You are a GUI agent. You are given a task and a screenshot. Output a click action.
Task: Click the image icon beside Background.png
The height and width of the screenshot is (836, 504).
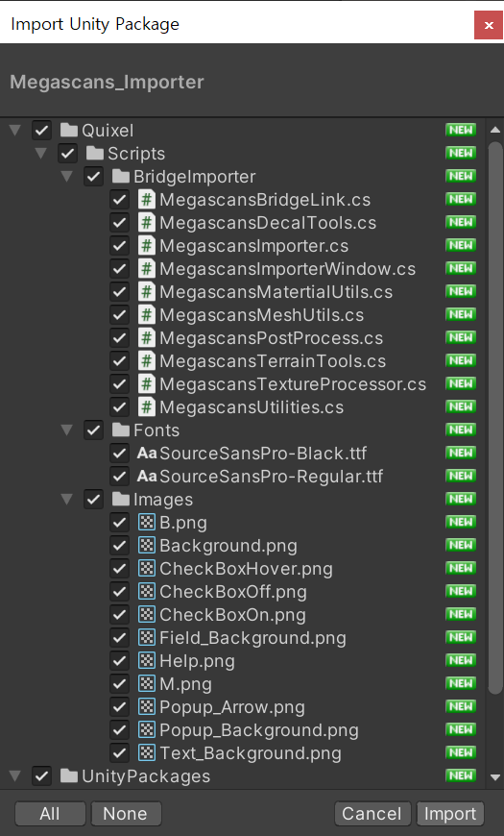147,546
